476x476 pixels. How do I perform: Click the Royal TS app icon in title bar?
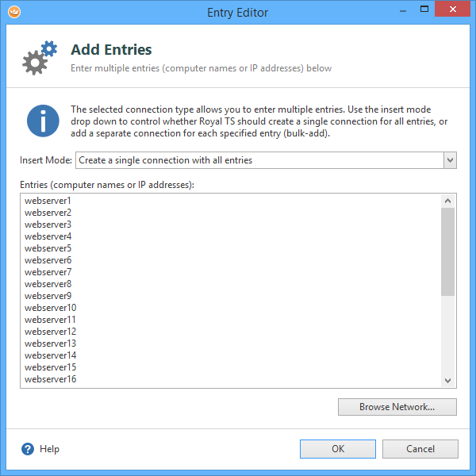point(13,12)
